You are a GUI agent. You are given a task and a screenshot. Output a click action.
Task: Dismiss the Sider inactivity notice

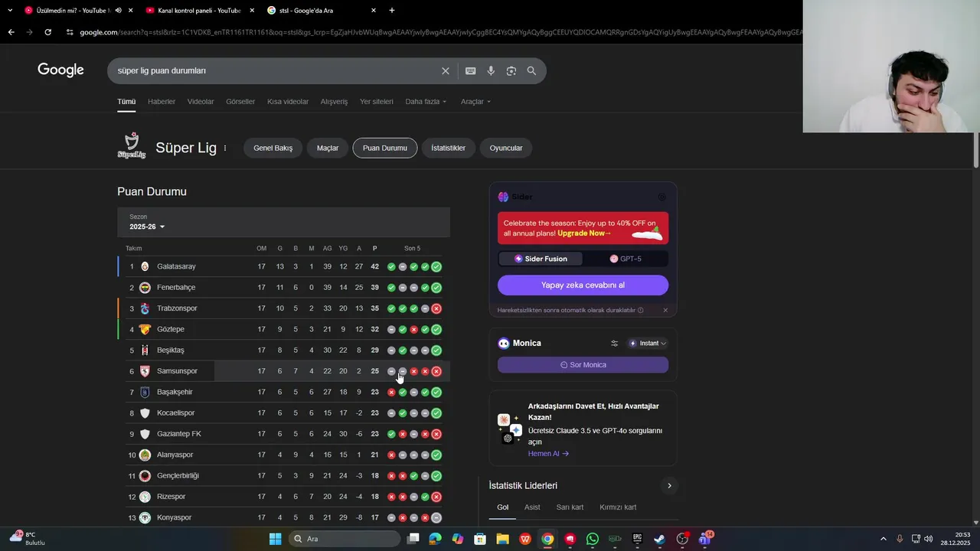coord(665,310)
